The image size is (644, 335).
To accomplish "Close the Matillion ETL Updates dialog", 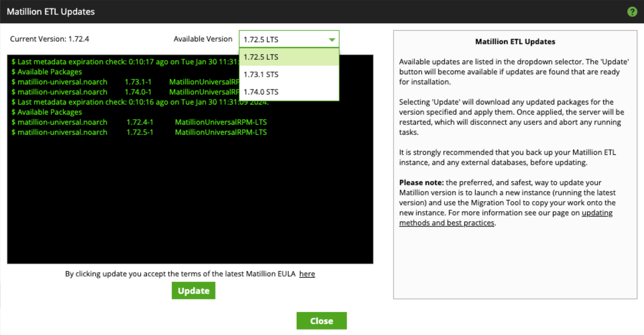I will (x=322, y=321).
